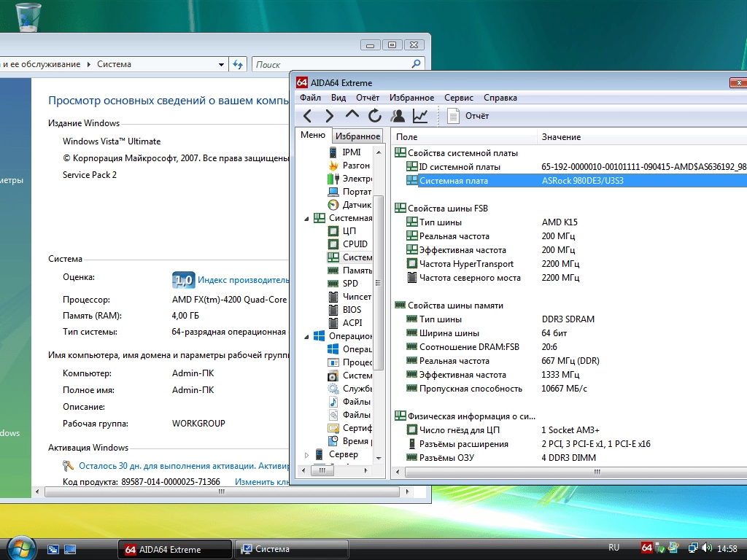Image resolution: width=747 pixels, height=560 pixels.
Task: Open the graph chart icon in AIDA64 toolbar
Action: coord(419,116)
